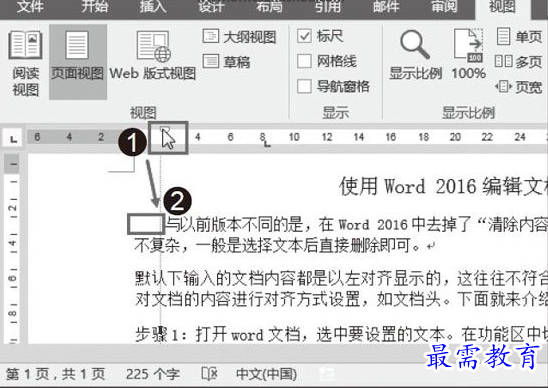Click the proofing book icon in status bar
548x388 pixels.
(x=209, y=374)
